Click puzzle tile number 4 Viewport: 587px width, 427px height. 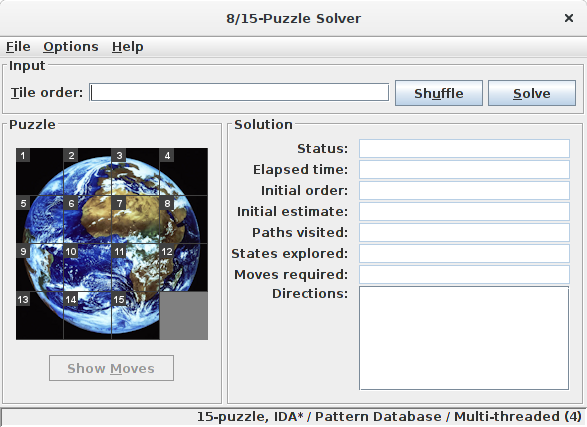pos(184,172)
